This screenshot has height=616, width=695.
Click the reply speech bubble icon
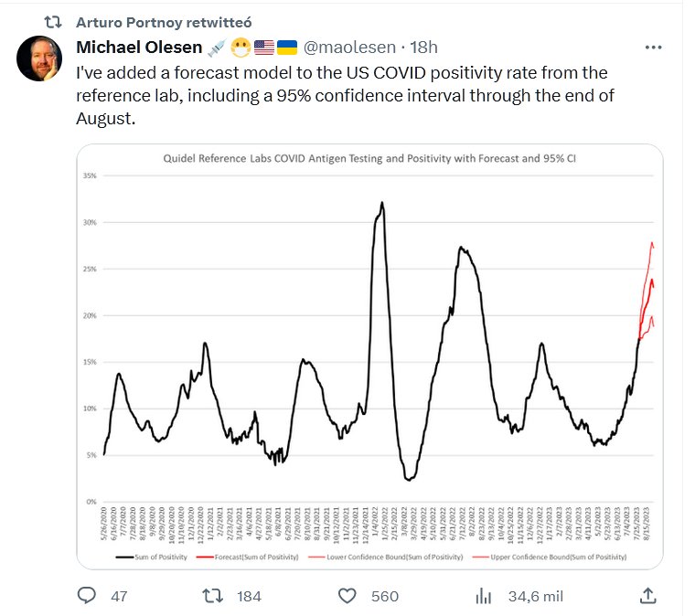click(87, 596)
